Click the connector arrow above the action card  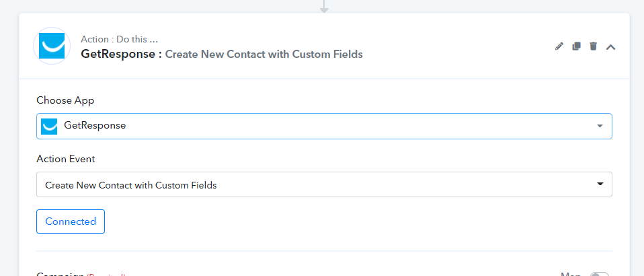[324, 6]
